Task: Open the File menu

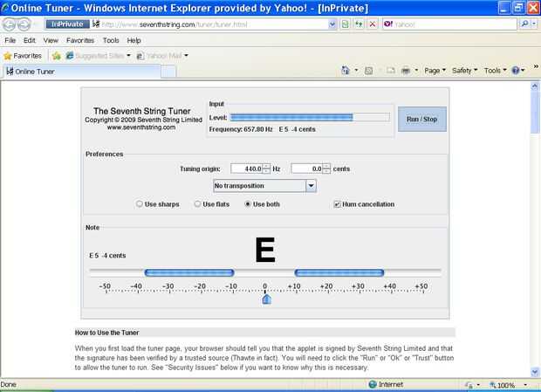Action: pyautogui.click(x=10, y=40)
